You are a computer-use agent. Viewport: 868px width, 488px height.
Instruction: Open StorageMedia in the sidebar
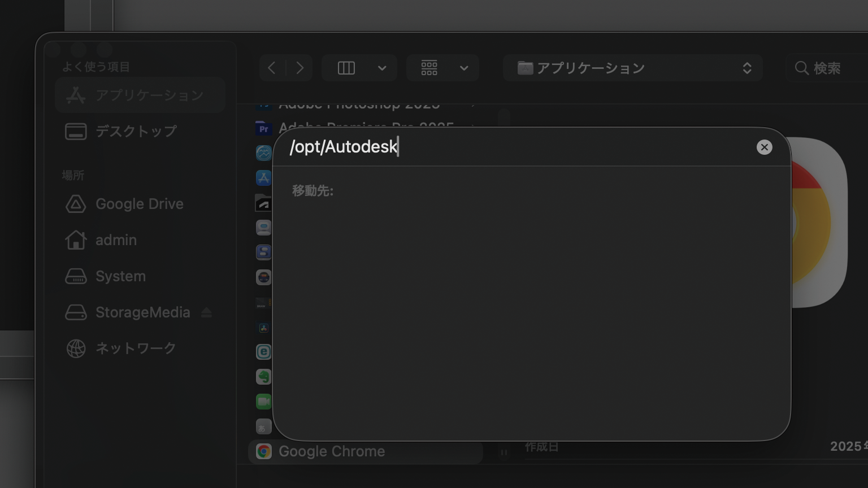coord(142,312)
